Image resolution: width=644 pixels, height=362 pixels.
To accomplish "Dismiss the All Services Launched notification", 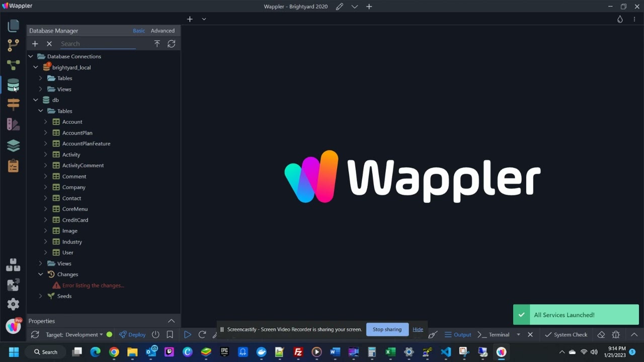I will pyautogui.click(x=576, y=315).
